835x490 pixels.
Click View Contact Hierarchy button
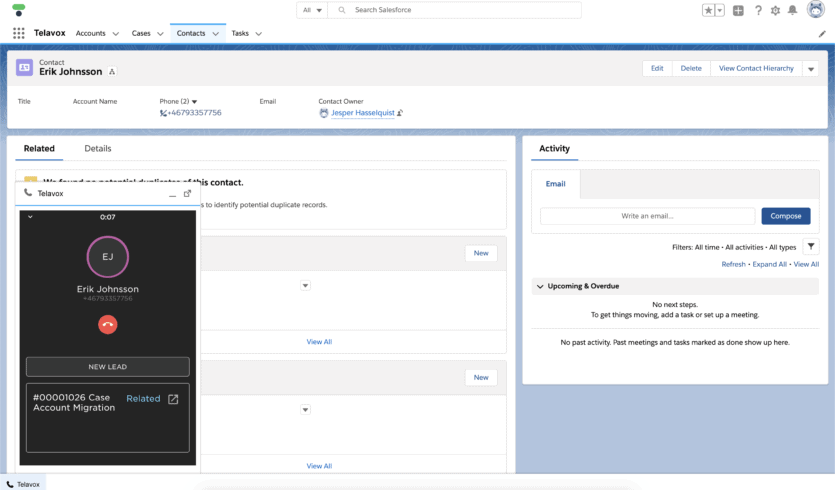756,68
